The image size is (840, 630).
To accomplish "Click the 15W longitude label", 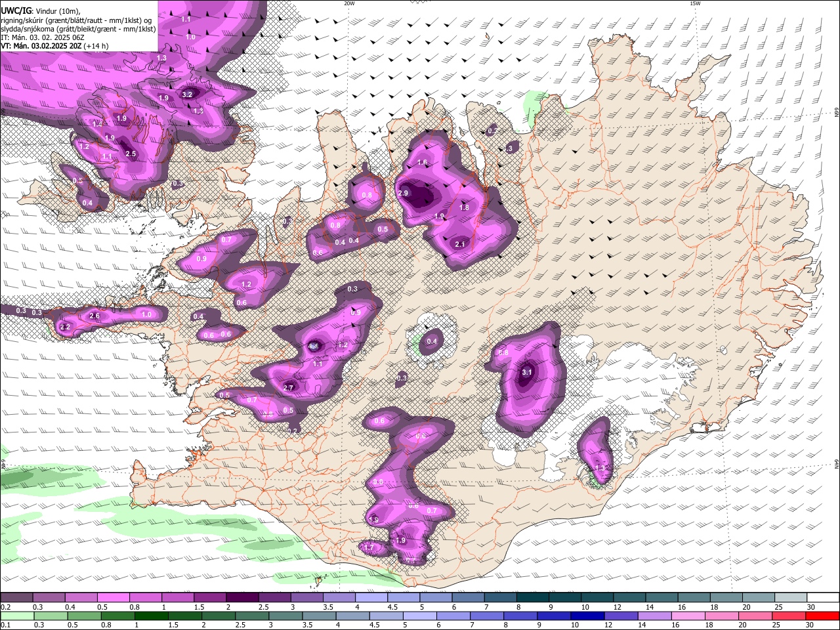I will click(x=695, y=3).
